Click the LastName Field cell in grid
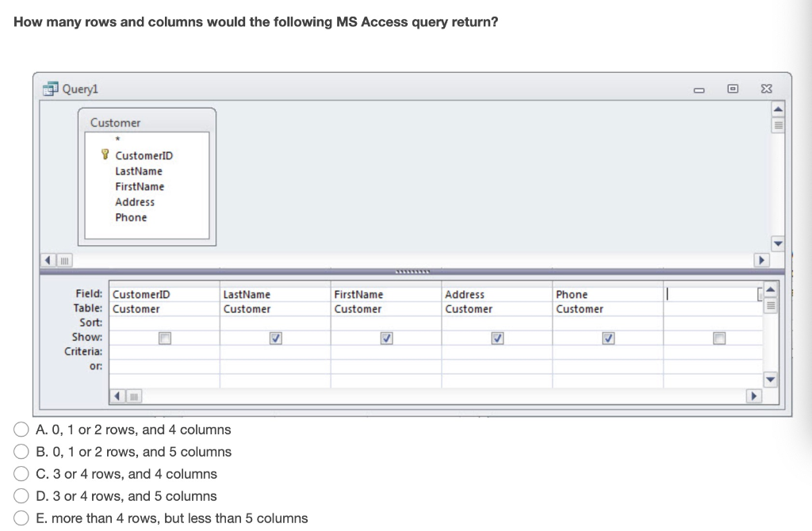812x531 pixels. tap(275, 295)
